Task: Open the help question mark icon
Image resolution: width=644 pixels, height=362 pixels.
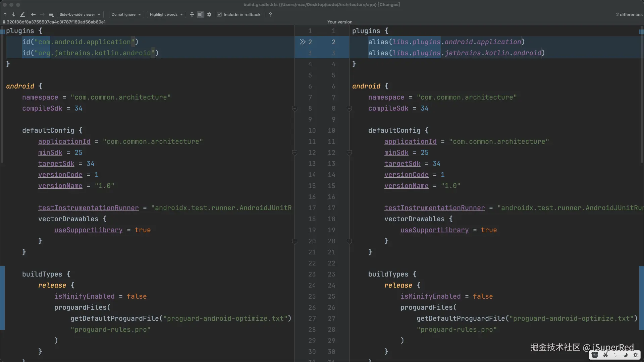Action: coord(270,14)
